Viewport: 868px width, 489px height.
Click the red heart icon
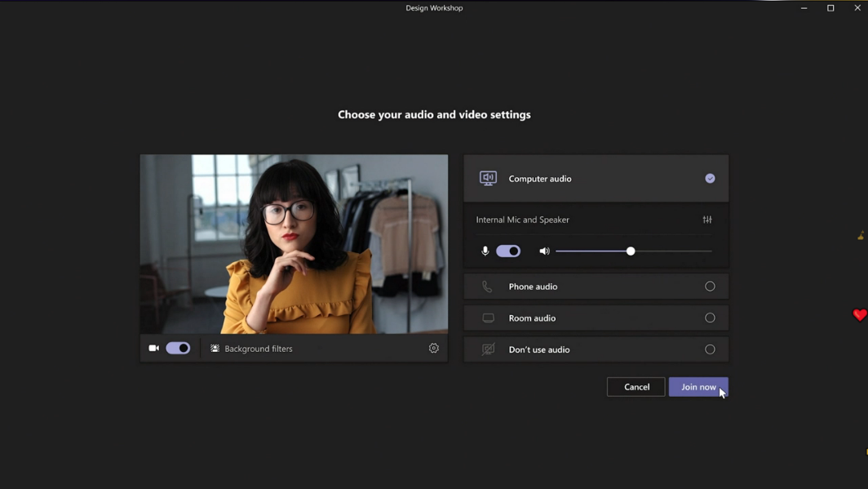point(859,315)
